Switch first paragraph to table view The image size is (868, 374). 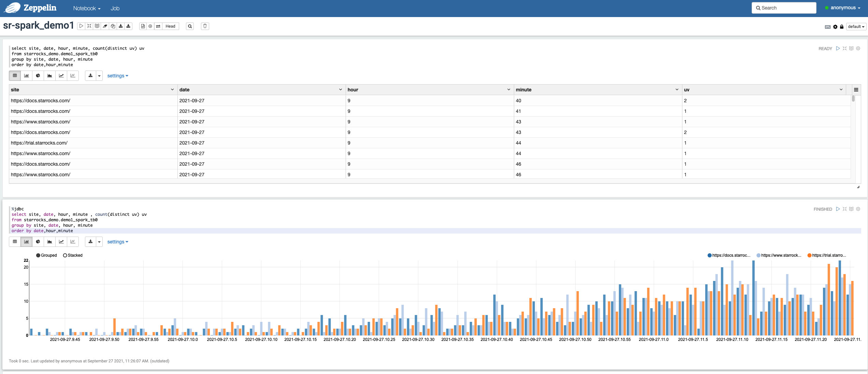[x=15, y=76]
